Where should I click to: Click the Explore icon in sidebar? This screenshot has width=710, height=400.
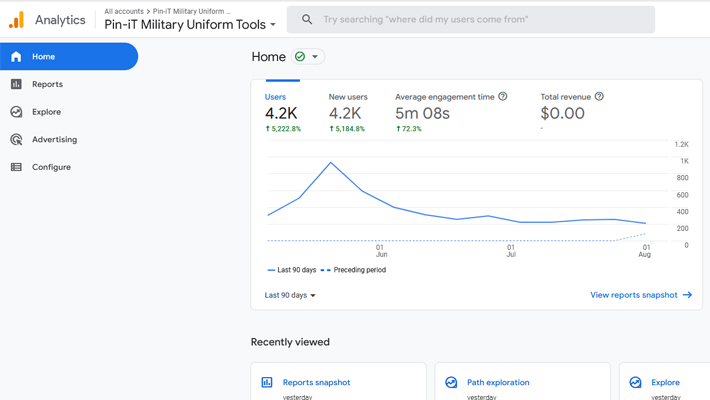click(x=16, y=112)
